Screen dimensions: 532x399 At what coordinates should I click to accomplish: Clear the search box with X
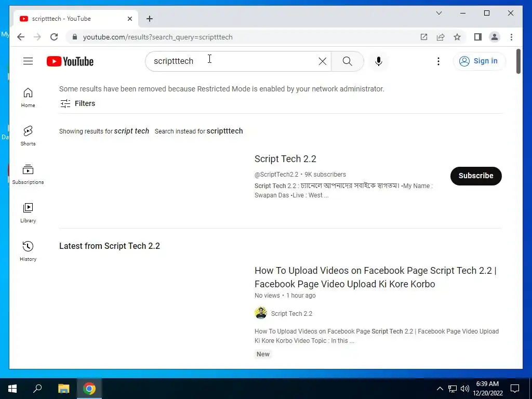tap(322, 61)
